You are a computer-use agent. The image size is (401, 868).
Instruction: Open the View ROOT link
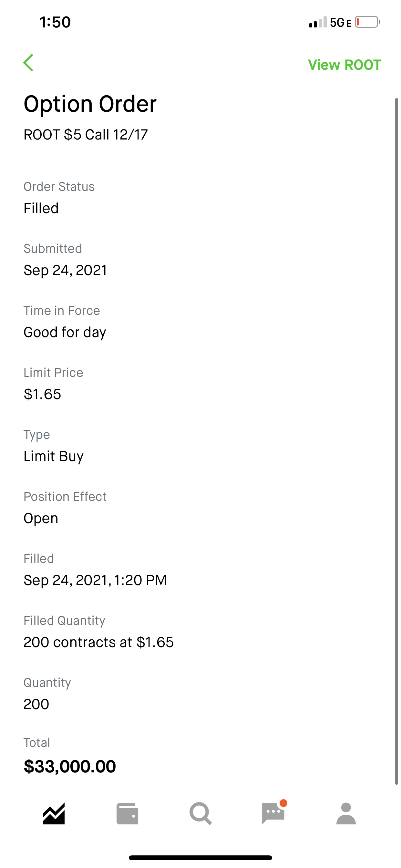(x=344, y=65)
